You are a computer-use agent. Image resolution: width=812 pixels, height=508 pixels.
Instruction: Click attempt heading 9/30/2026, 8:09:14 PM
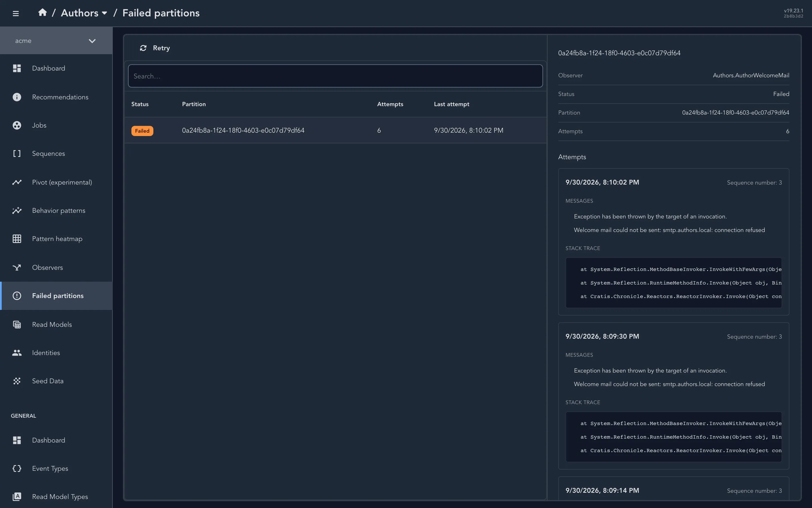(x=602, y=491)
